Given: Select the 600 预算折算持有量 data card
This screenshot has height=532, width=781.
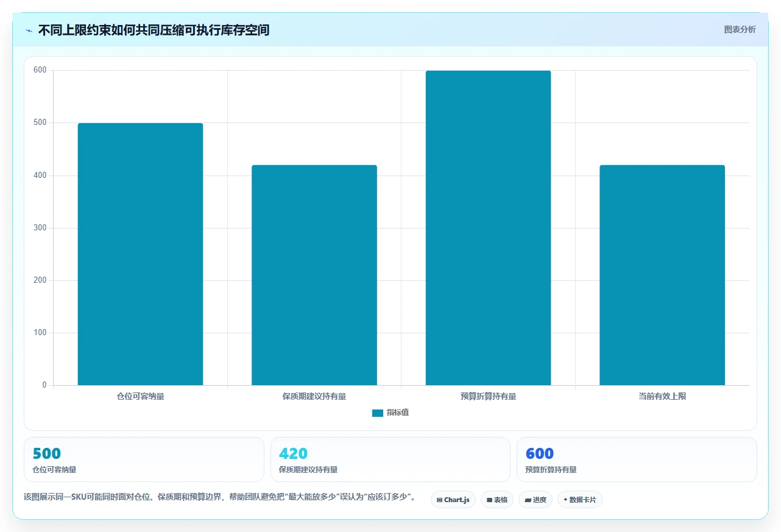Looking at the screenshot, I should tap(637, 459).
